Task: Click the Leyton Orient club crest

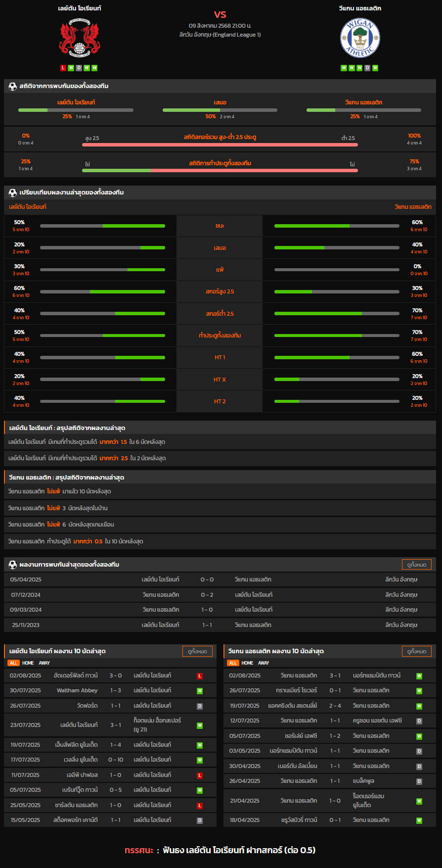Action: pyautogui.click(x=80, y=38)
